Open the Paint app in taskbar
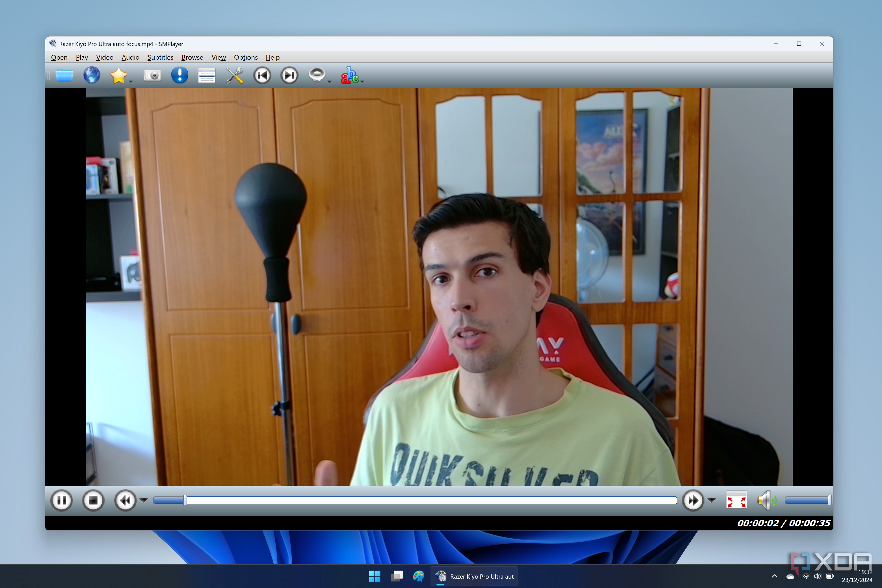 (x=418, y=576)
